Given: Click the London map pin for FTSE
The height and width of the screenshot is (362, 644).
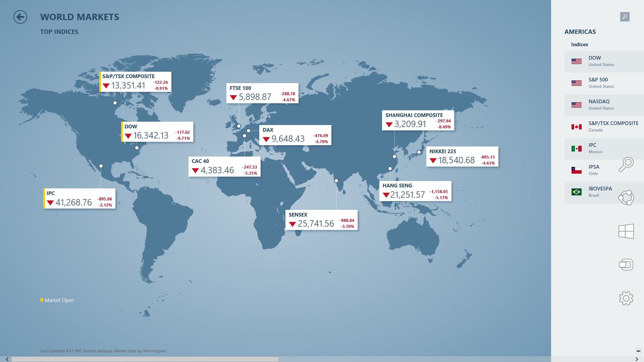Looking at the screenshot, I should tap(239, 126).
